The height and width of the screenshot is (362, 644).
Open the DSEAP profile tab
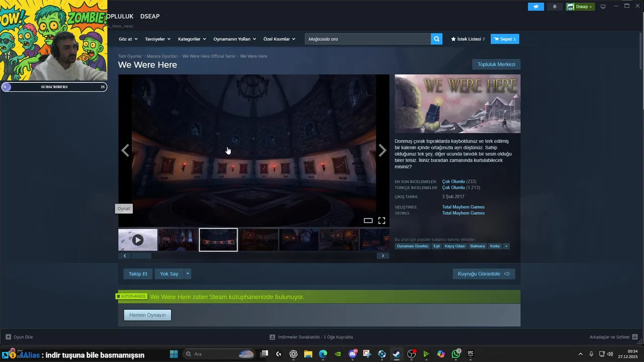click(150, 16)
